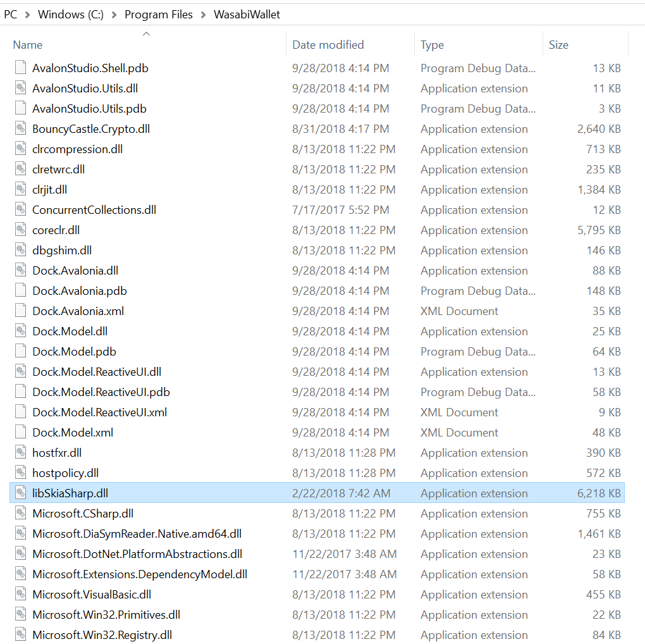
Task: Click the Microsoft.DotNet.PlatformAbstractions.dll file icon
Action: coord(21,554)
